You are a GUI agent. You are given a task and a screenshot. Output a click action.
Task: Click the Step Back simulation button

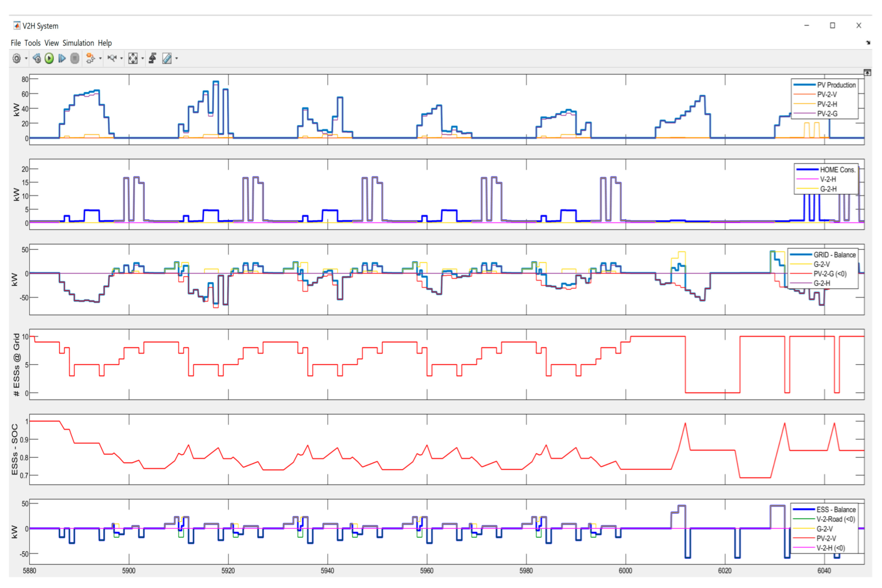click(x=37, y=59)
